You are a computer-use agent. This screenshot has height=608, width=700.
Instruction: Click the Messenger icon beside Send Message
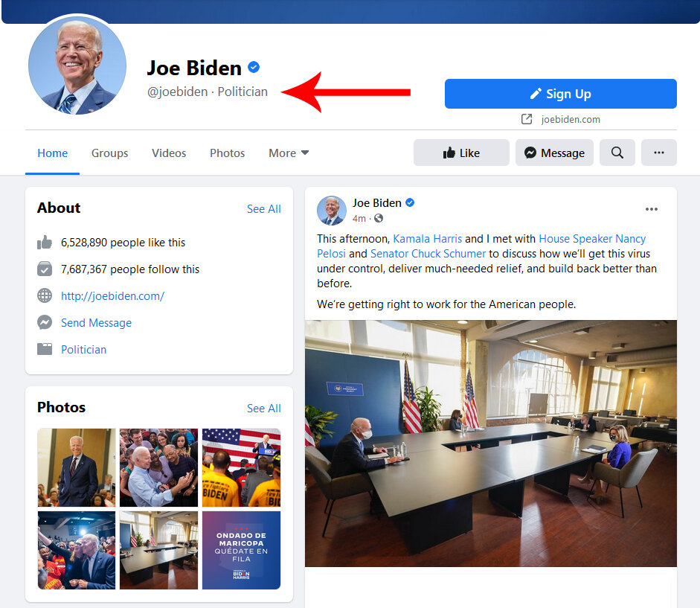[45, 322]
